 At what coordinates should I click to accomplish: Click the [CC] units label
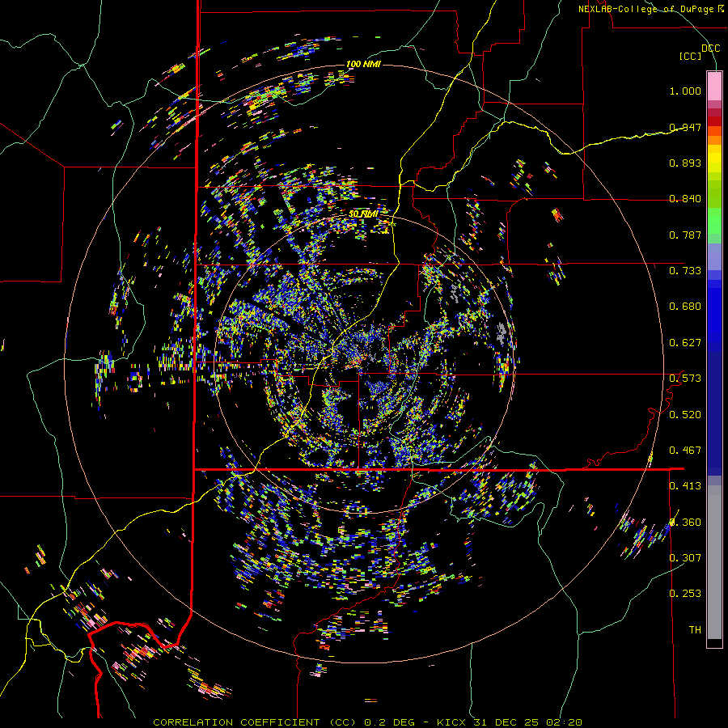tap(690, 56)
